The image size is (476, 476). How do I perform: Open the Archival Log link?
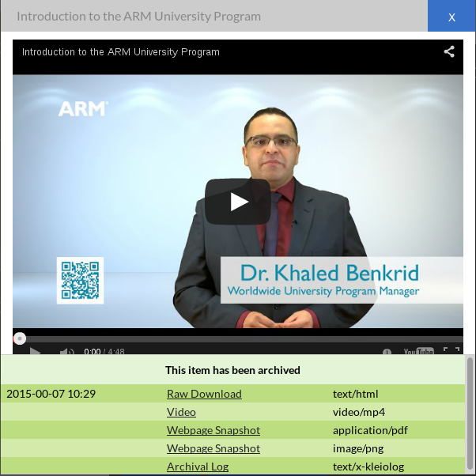pyautogui.click(x=198, y=467)
